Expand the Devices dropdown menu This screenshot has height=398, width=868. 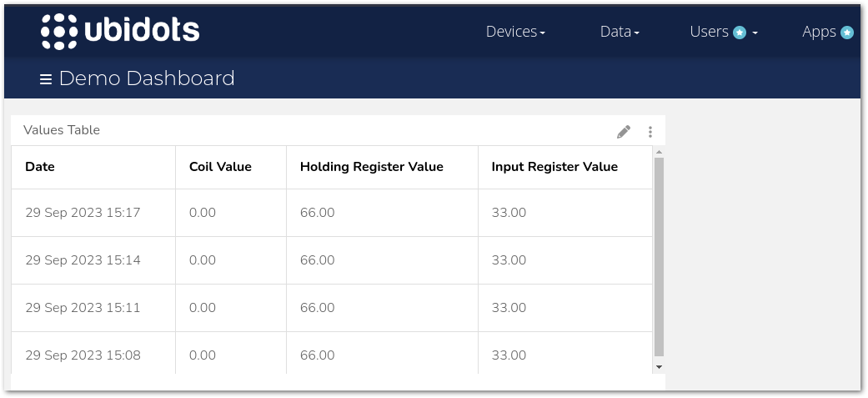click(x=515, y=32)
